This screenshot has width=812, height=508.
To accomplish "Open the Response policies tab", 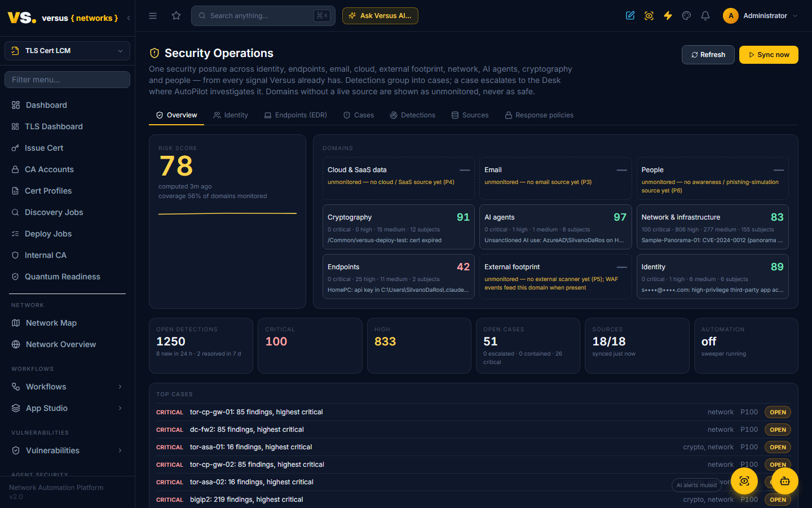I will [539, 115].
